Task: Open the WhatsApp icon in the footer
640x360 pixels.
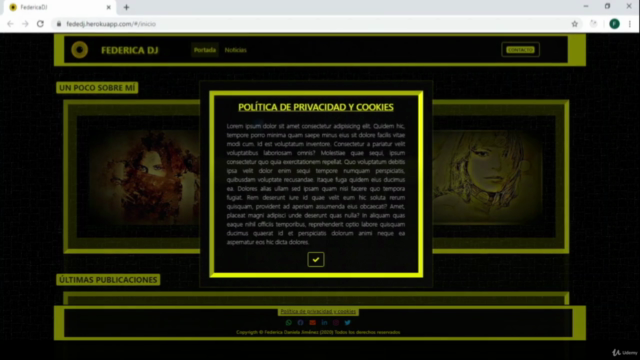Action: [289, 322]
